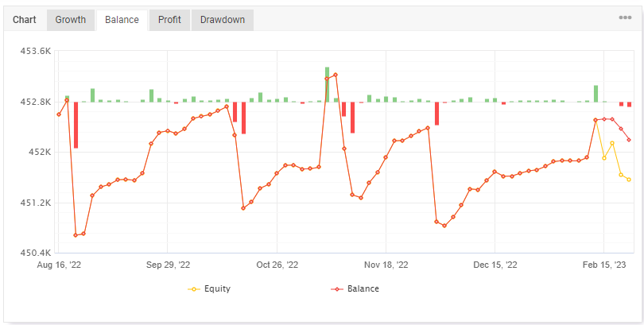Click the 451.2K y-axis label

click(x=36, y=203)
